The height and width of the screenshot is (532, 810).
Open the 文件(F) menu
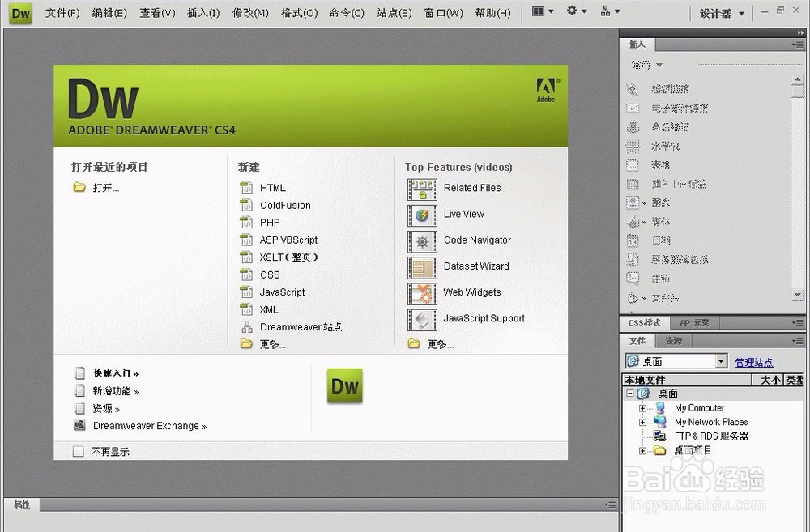pos(62,13)
